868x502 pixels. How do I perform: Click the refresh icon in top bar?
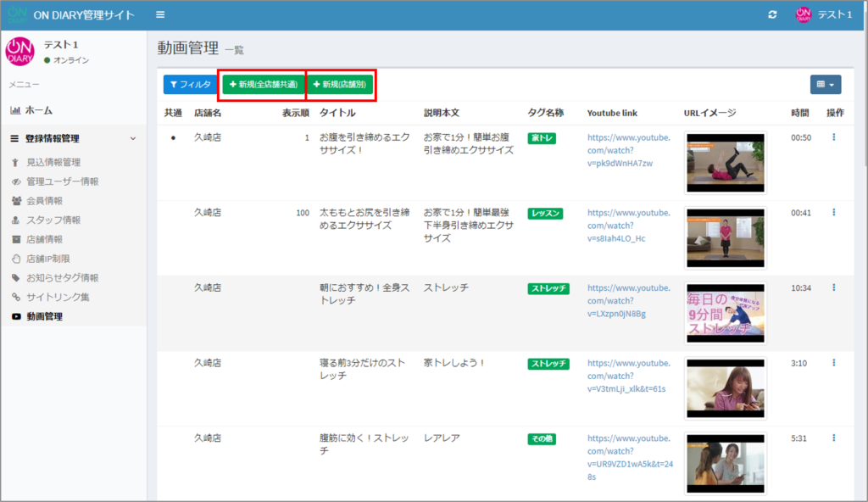click(x=771, y=15)
